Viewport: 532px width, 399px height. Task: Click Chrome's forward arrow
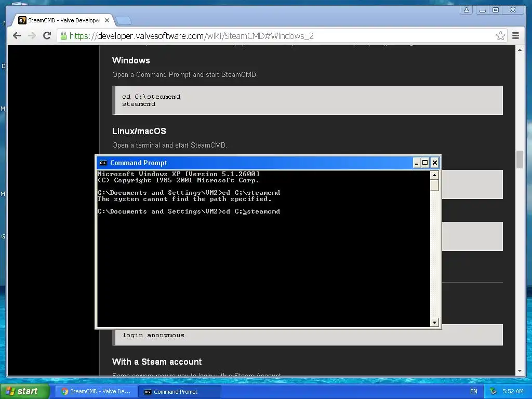[x=32, y=36]
